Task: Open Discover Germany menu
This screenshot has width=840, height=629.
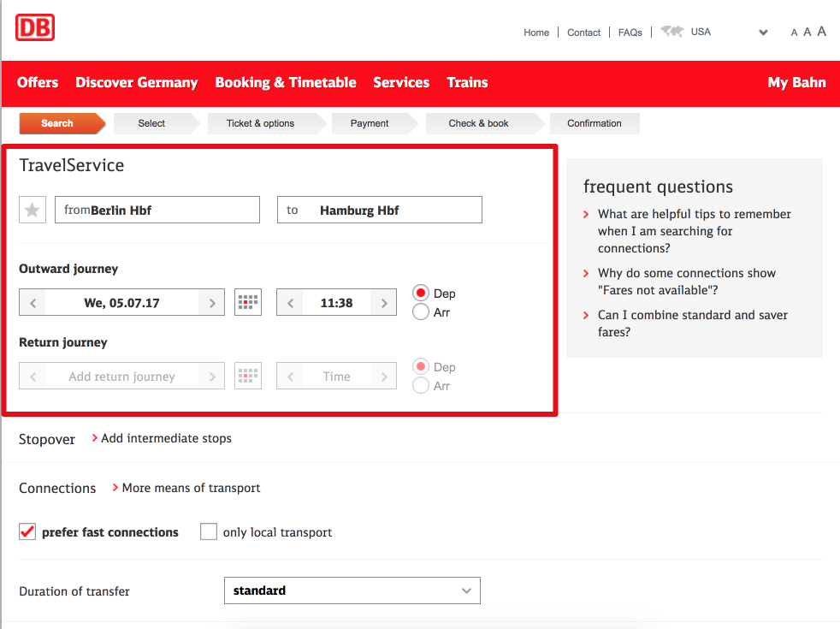Action: (x=137, y=82)
